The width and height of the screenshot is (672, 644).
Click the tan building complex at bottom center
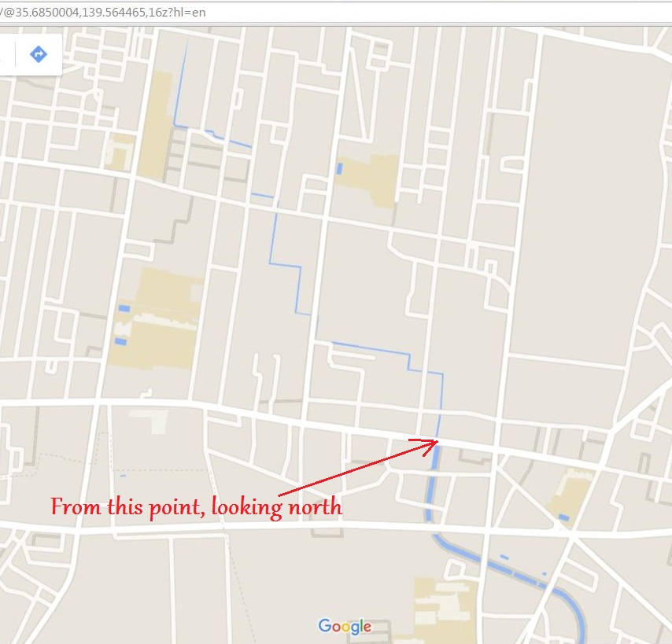[x=445, y=608]
